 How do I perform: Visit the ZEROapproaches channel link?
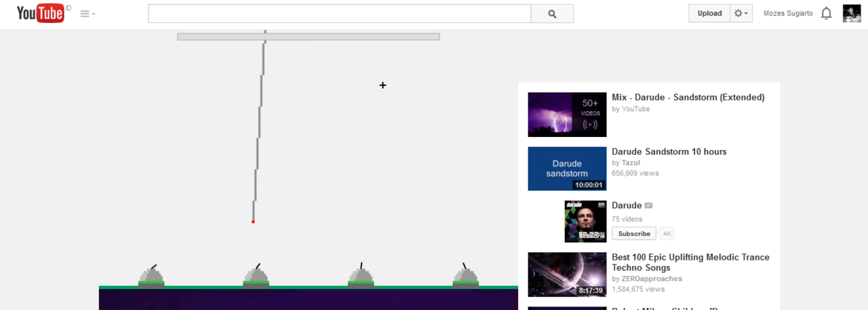click(x=652, y=279)
